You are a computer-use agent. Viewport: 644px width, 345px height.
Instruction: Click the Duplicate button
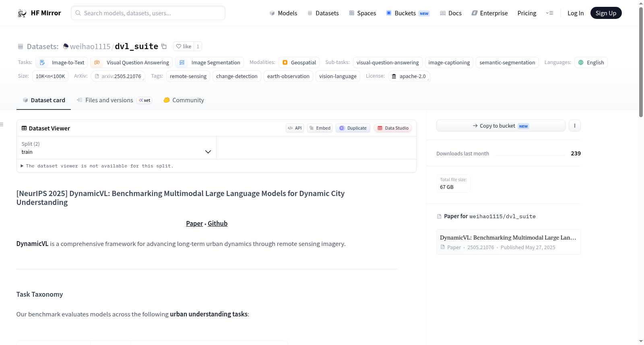tap(353, 128)
